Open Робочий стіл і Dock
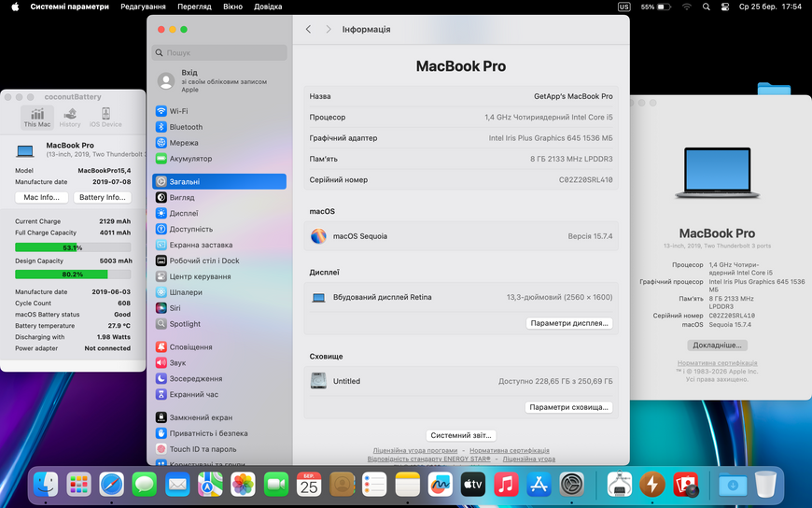This screenshot has width=812, height=508. 219,261
